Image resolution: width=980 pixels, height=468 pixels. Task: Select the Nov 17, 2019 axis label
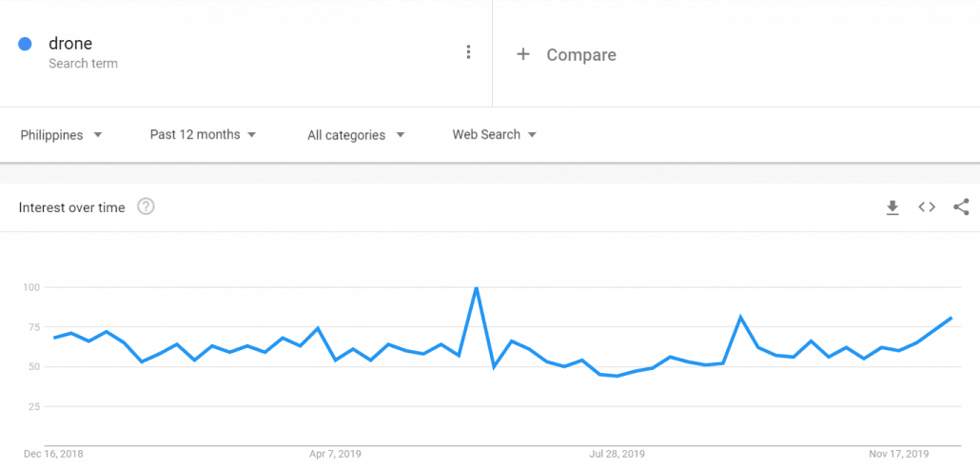click(899, 454)
